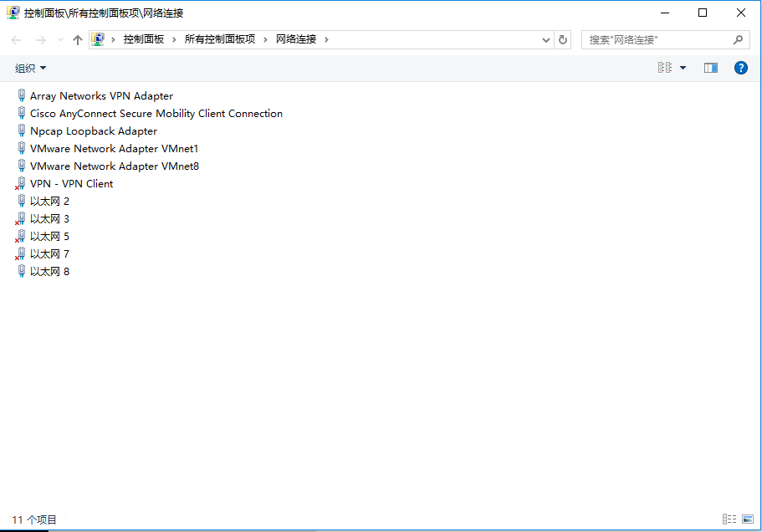
Task: Go up one level with up arrow
Action: click(77, 40)
